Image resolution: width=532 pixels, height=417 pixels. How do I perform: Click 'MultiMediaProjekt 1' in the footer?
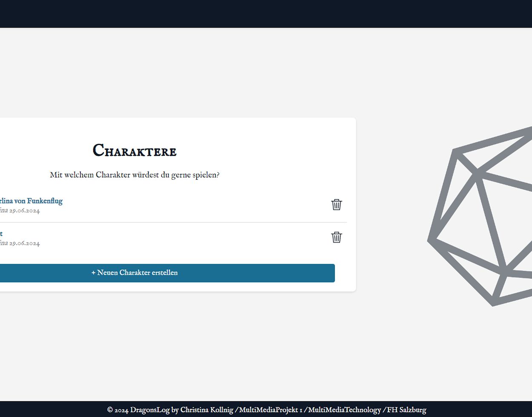[270, 410]
